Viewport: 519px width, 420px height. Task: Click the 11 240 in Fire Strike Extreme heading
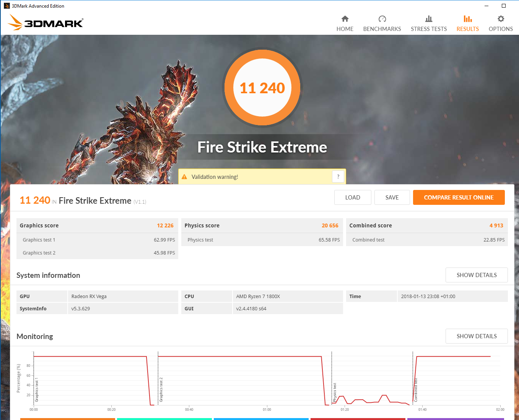(x=83, y=201)
